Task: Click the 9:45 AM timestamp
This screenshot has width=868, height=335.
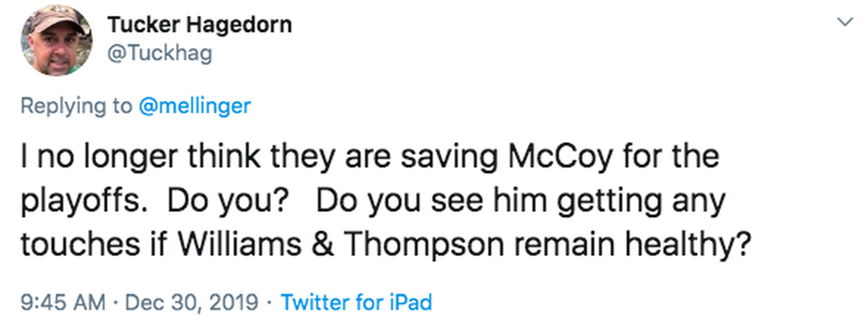Action: (x=62, y=302)
